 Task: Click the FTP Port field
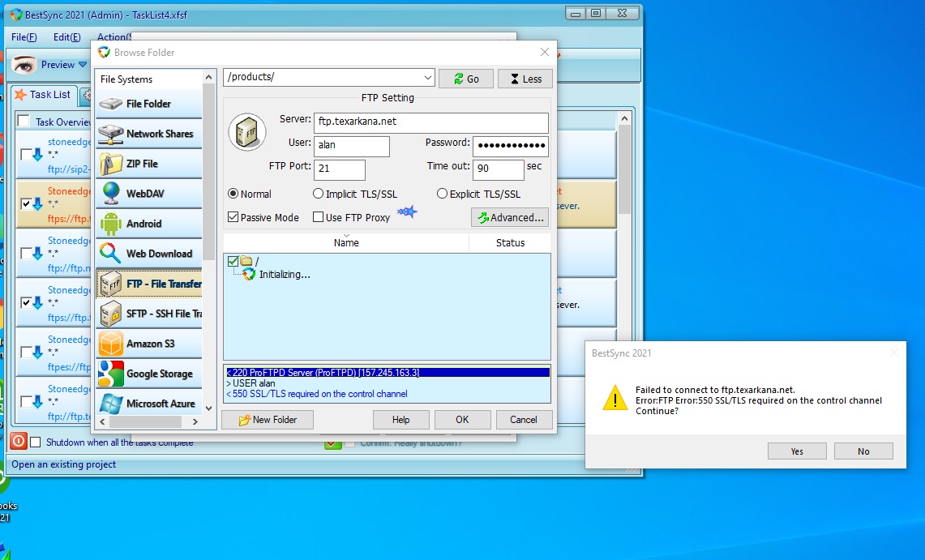click(x=340, y=169)
